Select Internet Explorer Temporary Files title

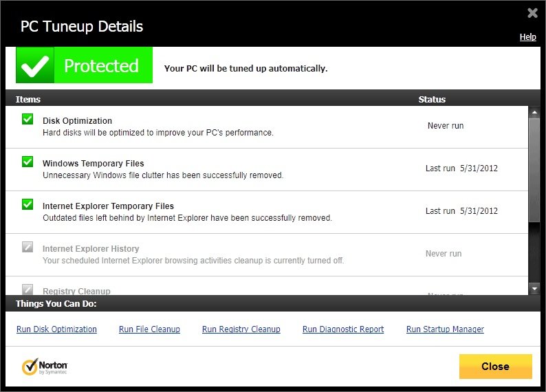(108, 206)
